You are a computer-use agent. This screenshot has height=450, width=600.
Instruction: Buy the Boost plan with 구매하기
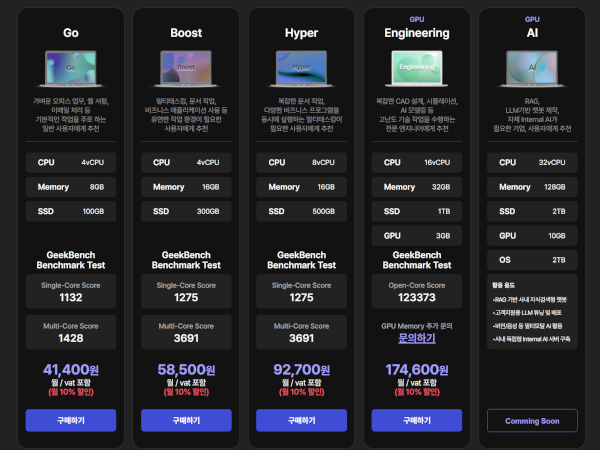[186, 420]
